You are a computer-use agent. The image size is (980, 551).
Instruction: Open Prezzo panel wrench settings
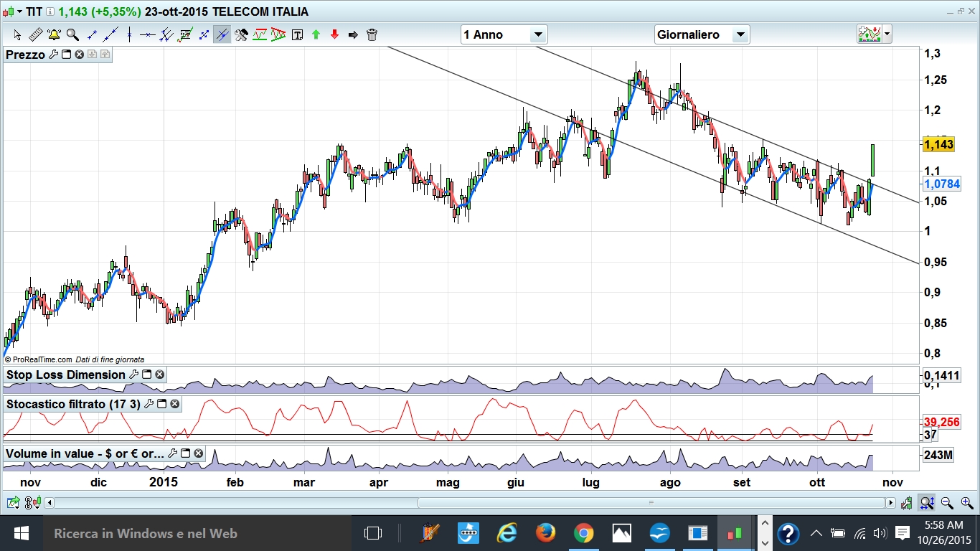[53, 55]
